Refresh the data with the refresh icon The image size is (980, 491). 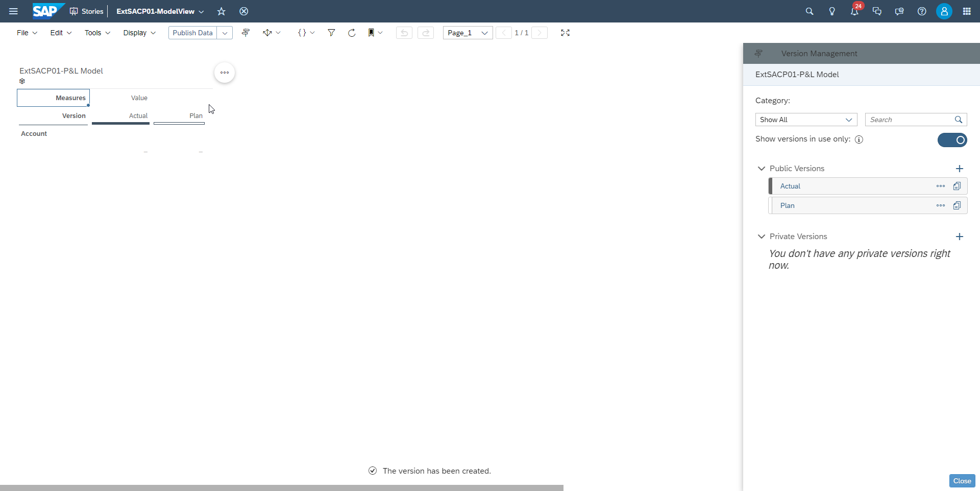[x=352, y=33]
